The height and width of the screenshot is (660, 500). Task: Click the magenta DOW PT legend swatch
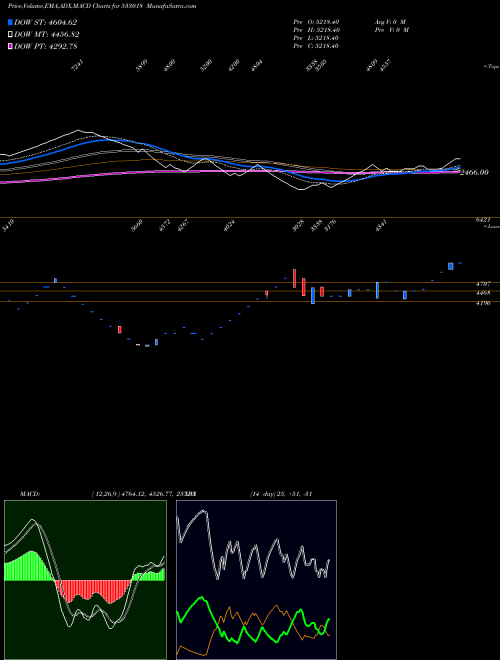point(10,46)
